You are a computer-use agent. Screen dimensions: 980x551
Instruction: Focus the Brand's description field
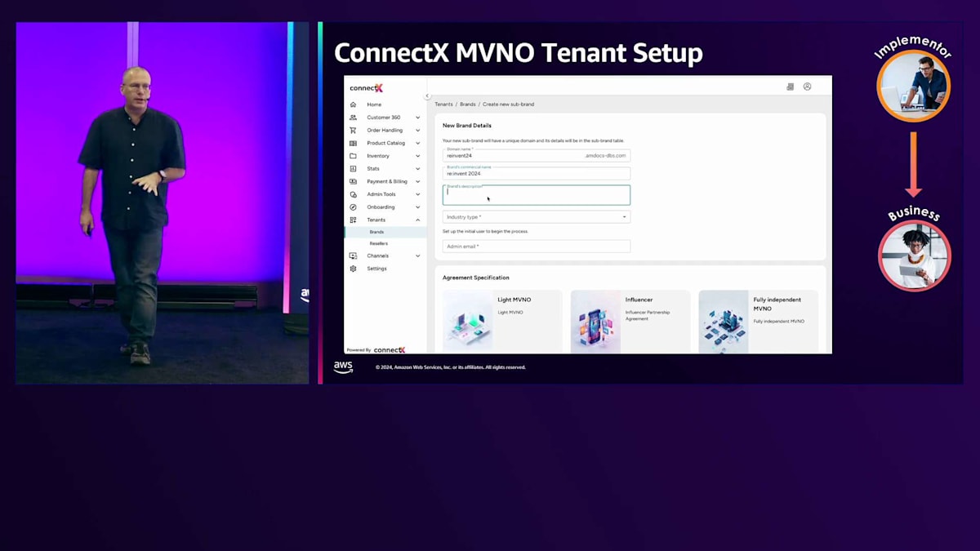(537, 195)
